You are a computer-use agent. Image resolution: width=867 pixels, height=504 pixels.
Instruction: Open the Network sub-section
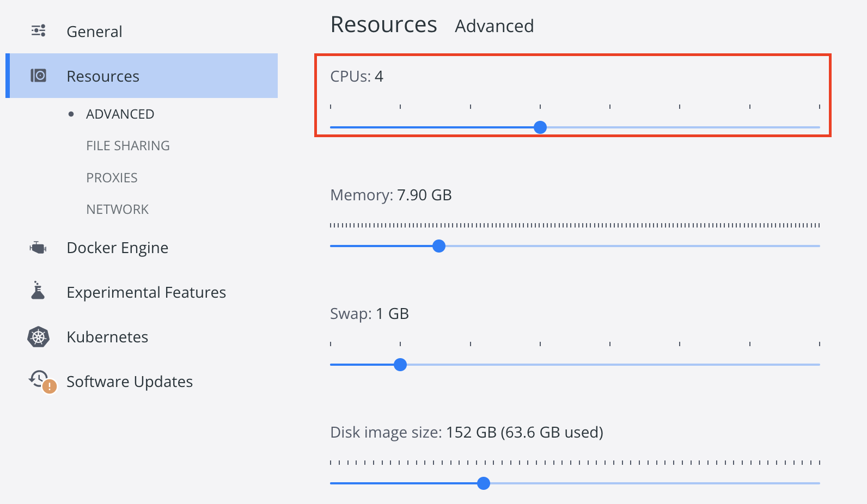(117, 210)
